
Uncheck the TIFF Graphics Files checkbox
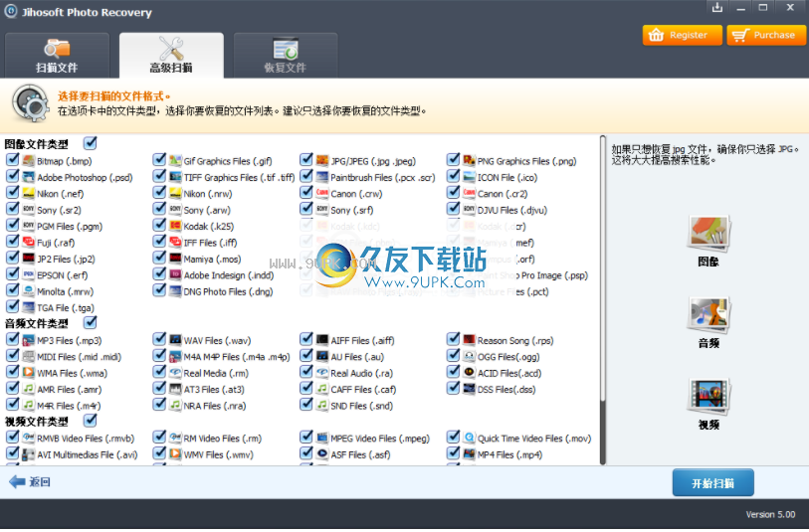(159, 176)
